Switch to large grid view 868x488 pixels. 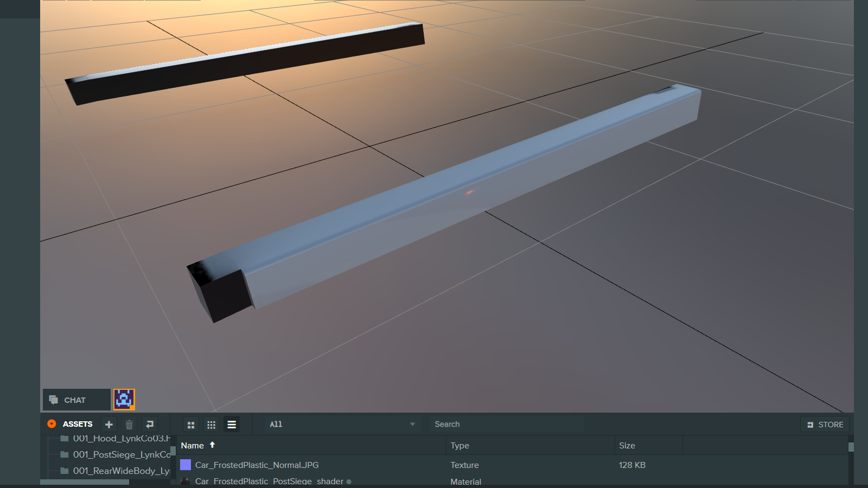[191, 425]
